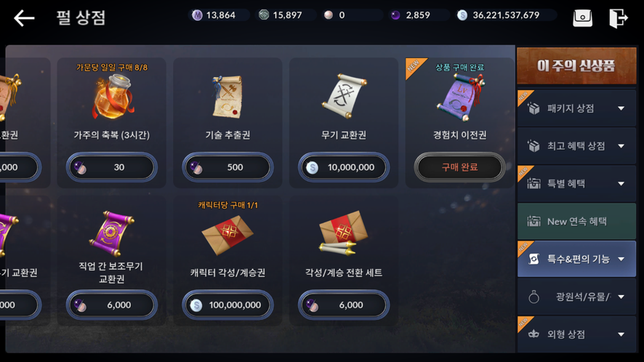Buy 무기 교환권 for 10,000,000 silver
Image resolution: width=644 pixels, height=362 pixels.
tap(344, 167)
